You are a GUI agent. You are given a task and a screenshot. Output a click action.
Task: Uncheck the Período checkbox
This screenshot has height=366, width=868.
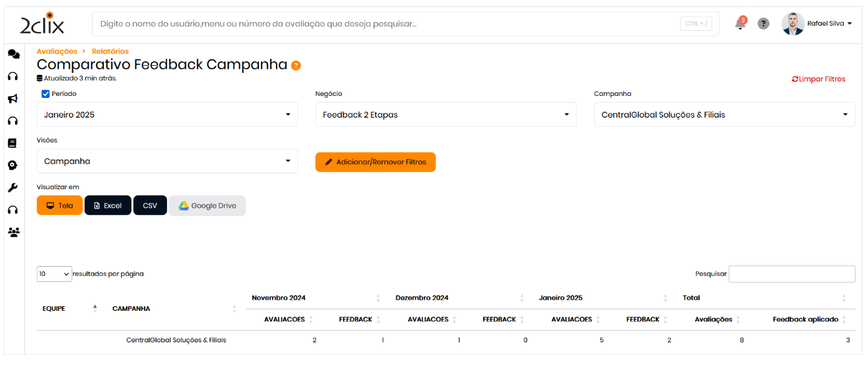tap(46, 94)
